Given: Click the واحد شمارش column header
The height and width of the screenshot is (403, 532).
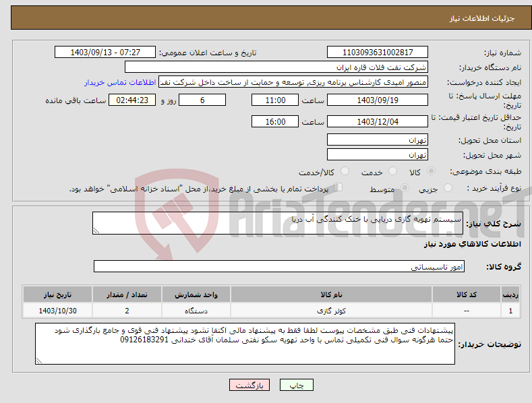Looking at the screenshot, I should [196, 294].
